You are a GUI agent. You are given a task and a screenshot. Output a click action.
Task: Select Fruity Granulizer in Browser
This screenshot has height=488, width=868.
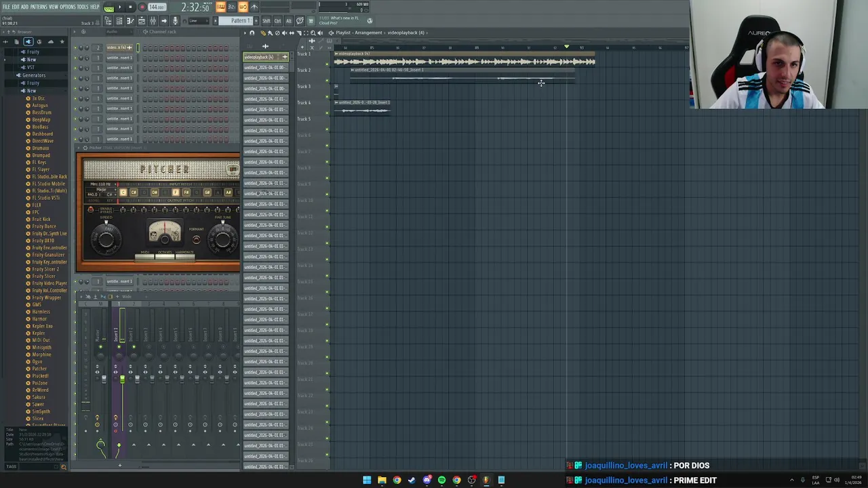tap(47, 255)
